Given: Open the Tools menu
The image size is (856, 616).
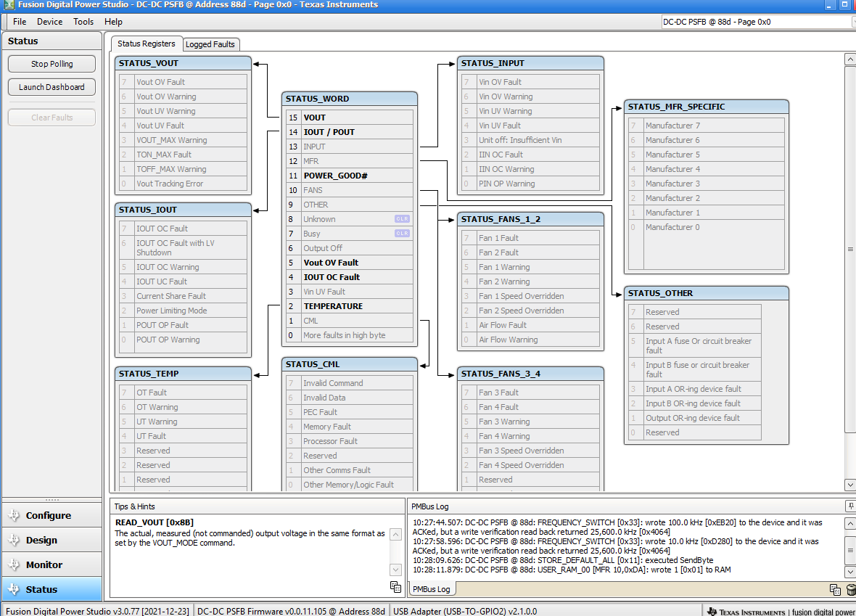Looking at the screenshot, I should (83, 22).
